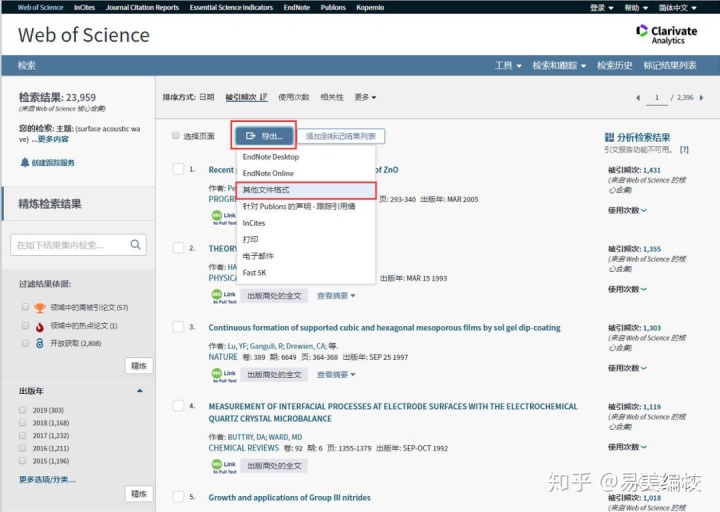
Task: Open 分析检索结果 analyze results link
Action: tap(643, 137)
